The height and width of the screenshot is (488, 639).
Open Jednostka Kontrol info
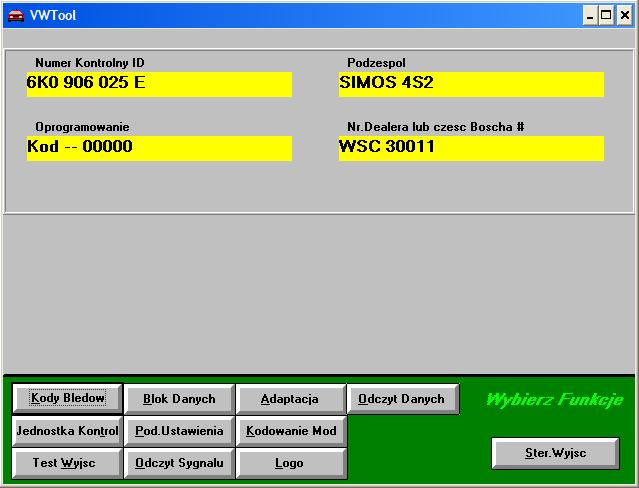(x=67, y=431)
